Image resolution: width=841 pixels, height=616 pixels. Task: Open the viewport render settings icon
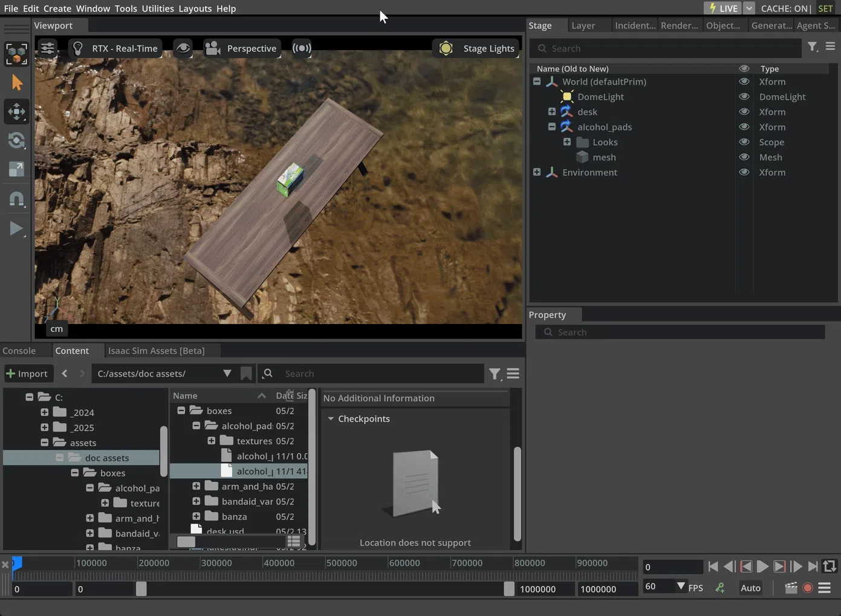(47, 48)
